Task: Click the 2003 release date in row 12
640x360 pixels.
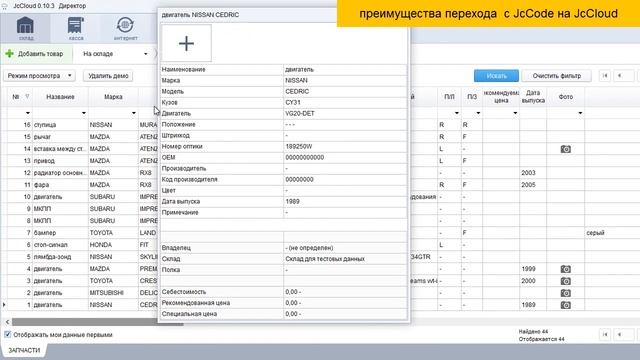Action: point(528,173)
